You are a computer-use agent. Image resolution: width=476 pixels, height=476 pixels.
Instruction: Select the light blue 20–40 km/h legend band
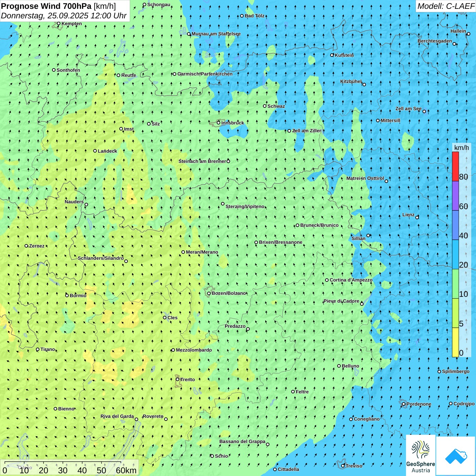pos(455,255)
